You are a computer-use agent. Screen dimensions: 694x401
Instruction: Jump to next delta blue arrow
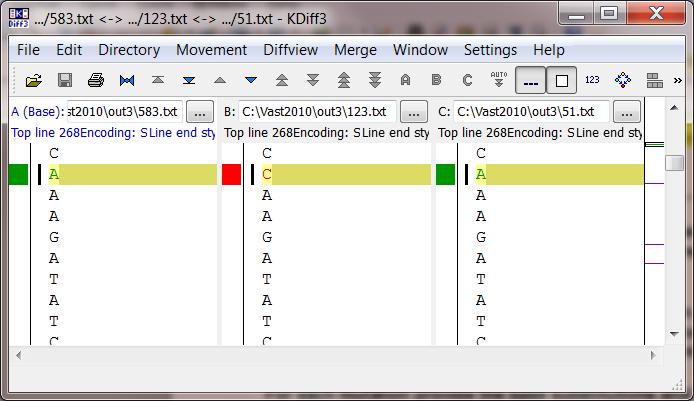click(251, 80)
